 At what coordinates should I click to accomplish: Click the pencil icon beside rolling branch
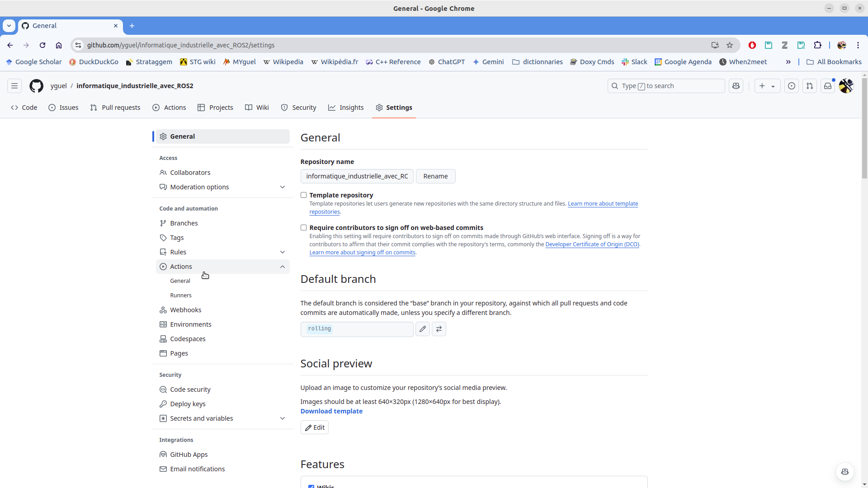[423, 329]
